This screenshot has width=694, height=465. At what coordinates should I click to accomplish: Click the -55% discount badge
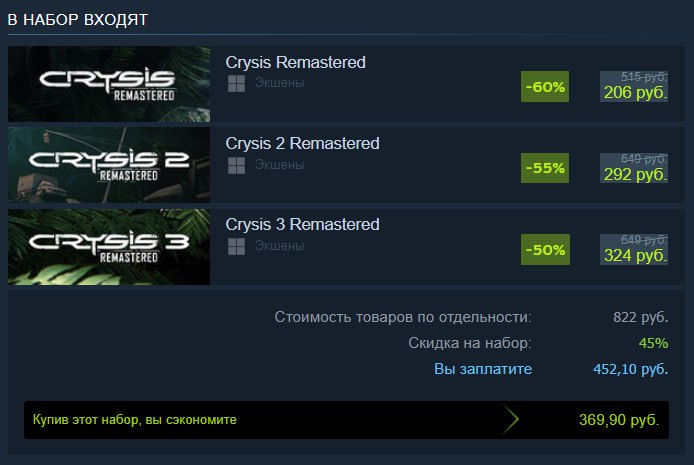545,168
